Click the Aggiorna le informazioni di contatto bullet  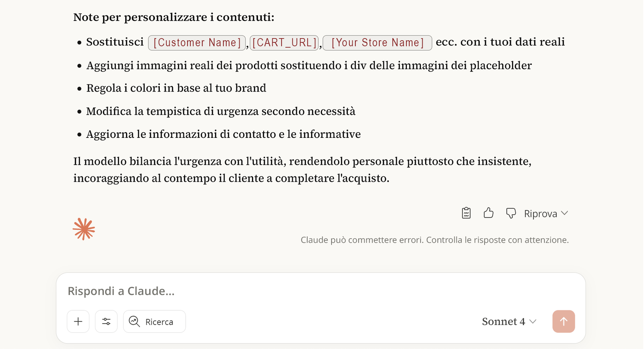(223, 134)
